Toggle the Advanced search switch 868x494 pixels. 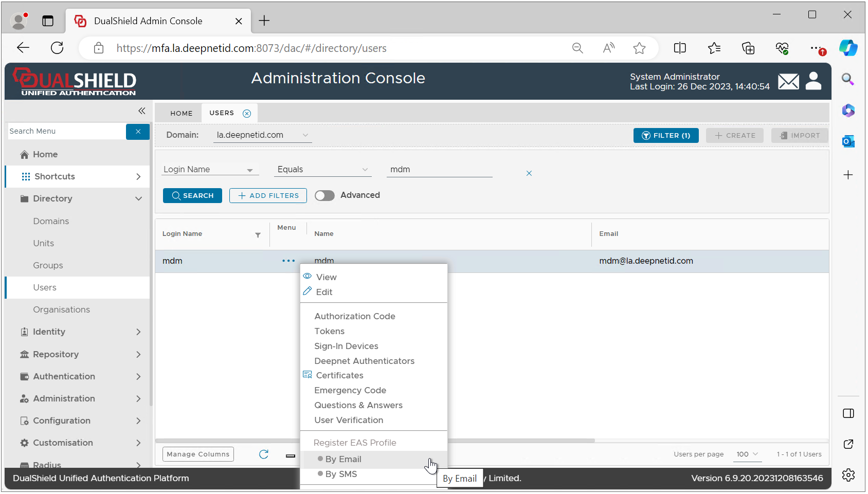click(x=324, y=196)
